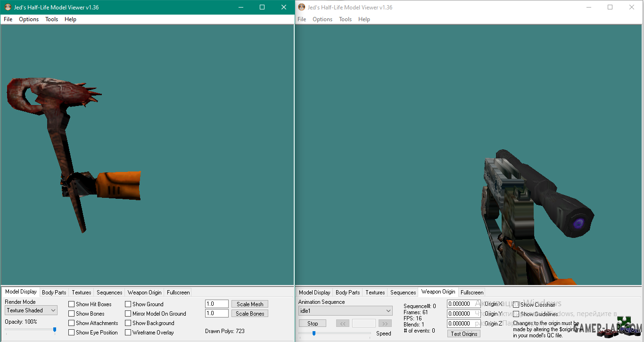Stop the animation with the Stop button
Screen dimensions: 644x342
pos(313,324)
